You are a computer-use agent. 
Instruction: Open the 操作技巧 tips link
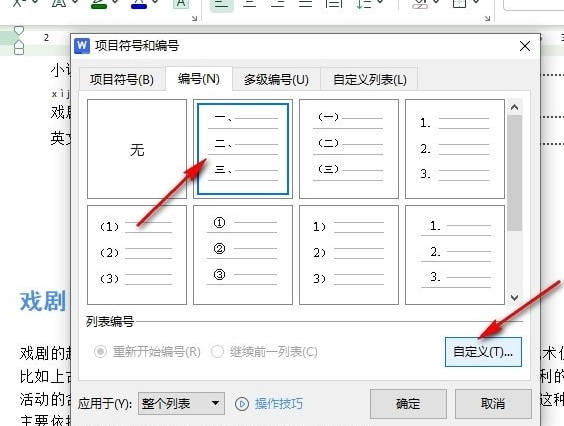(279, 404)
